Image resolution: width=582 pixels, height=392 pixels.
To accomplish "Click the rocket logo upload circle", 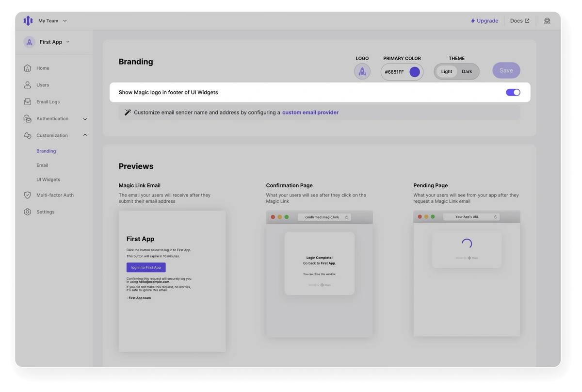I will (362, 71).
